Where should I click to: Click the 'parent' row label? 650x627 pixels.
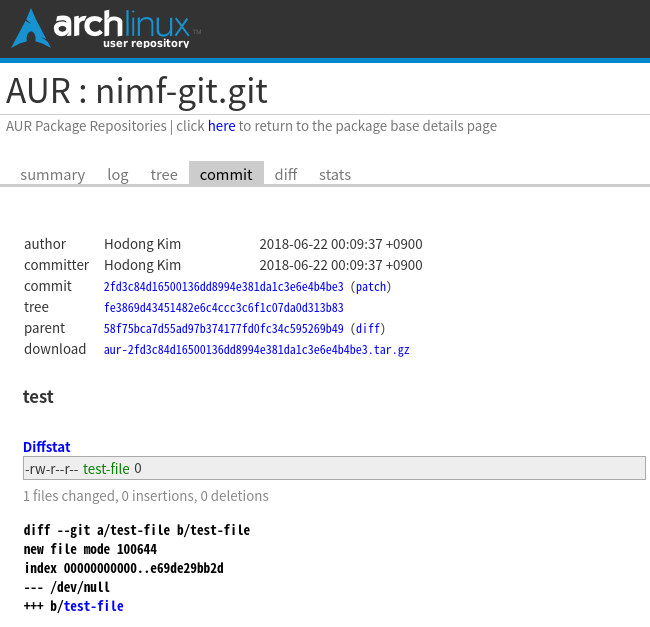pos(44,329)
